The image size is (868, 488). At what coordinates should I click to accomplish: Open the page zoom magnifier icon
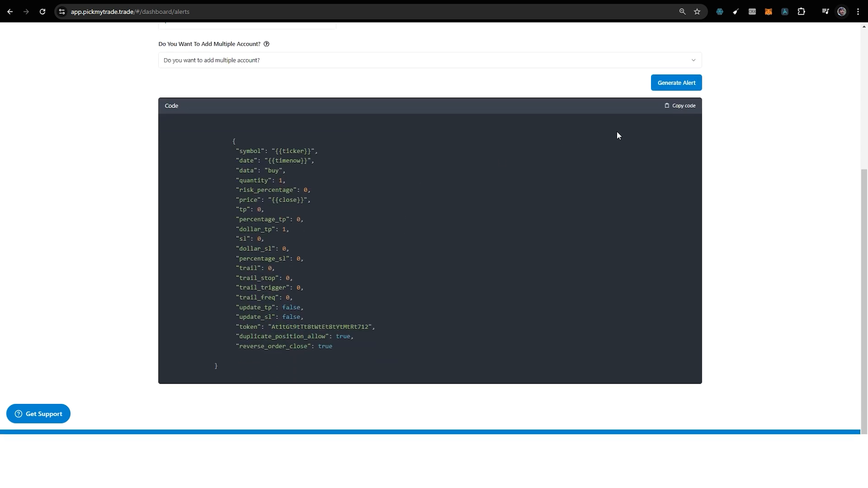pos(682,12)
